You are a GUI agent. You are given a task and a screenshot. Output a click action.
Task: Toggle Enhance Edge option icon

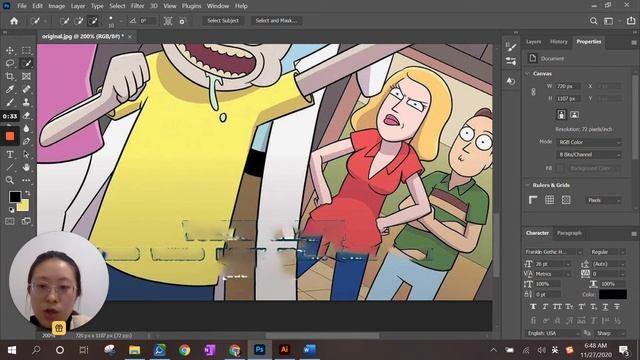[x=182, y=21]
